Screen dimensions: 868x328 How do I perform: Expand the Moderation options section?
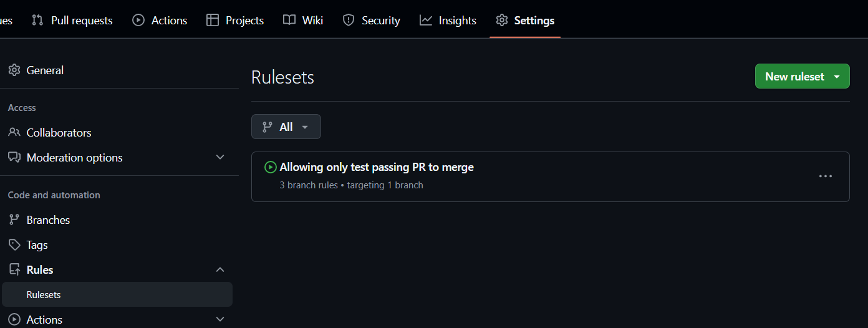coord(220,157)
